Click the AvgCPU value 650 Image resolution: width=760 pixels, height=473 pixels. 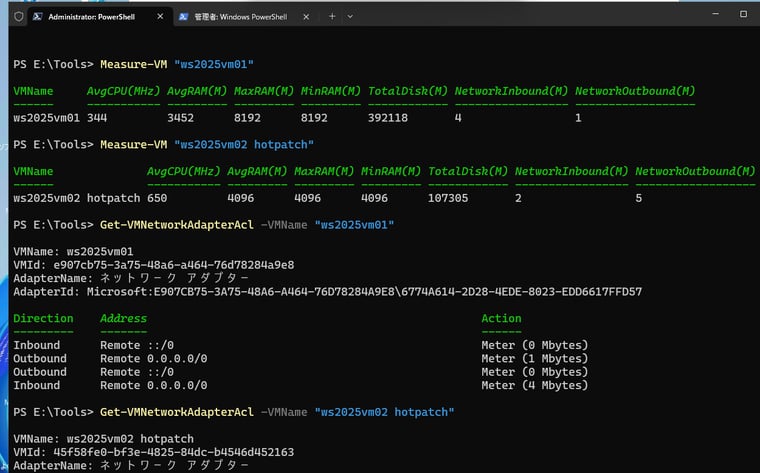(157, 198)
